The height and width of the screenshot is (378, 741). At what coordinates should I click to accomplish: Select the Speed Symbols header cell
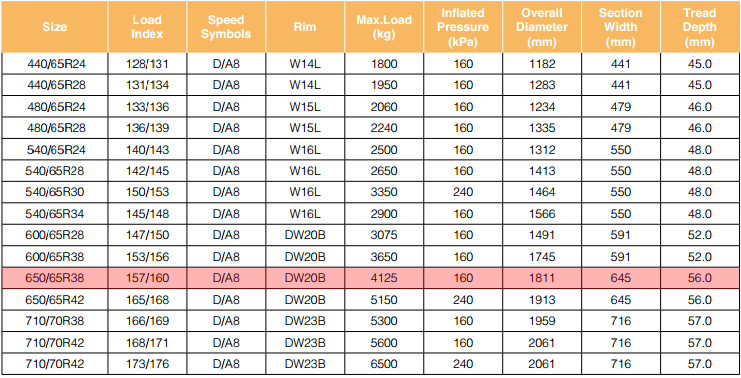[x=226, y=27]
